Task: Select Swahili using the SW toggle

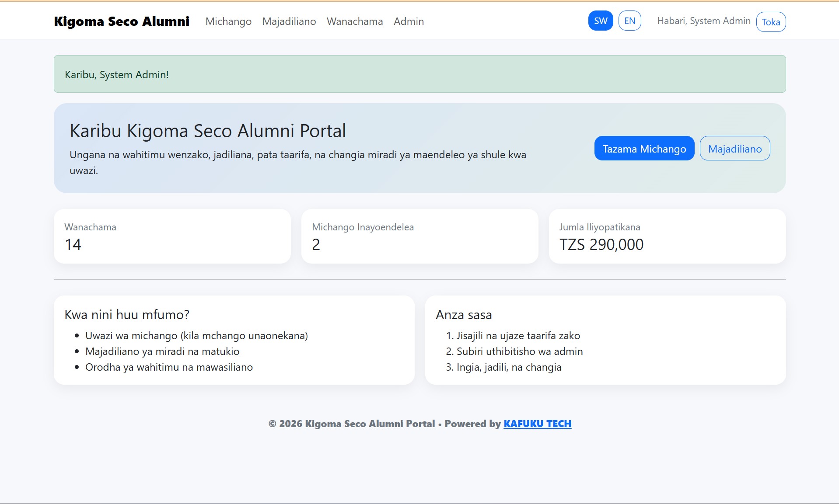Action: click(600, 20)
